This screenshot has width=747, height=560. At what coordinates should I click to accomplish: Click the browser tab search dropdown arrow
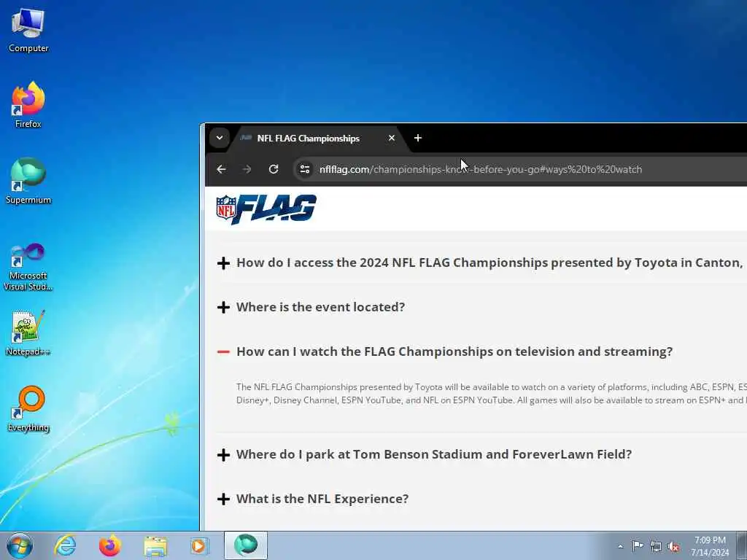(x=220, y=138)
